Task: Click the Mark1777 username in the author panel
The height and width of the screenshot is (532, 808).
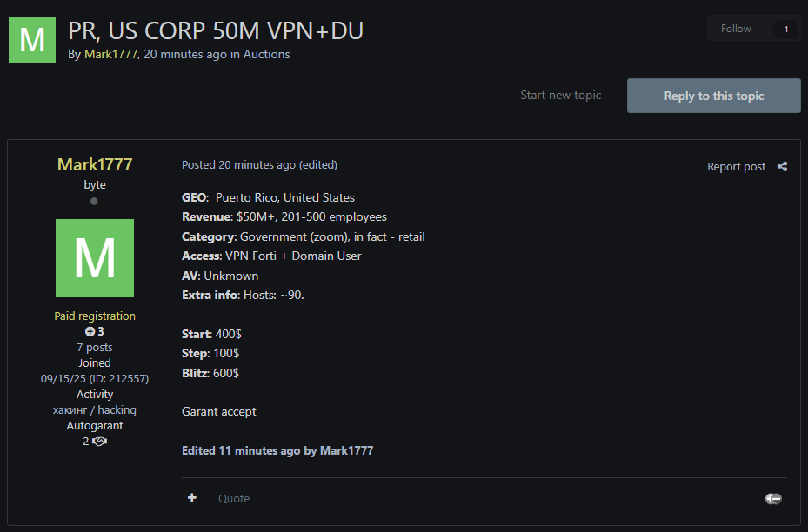Action: [x=95, y=164]
